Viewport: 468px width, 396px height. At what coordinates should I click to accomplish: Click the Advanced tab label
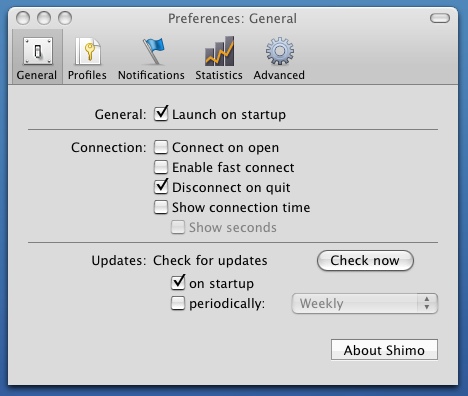pos(279,75)
